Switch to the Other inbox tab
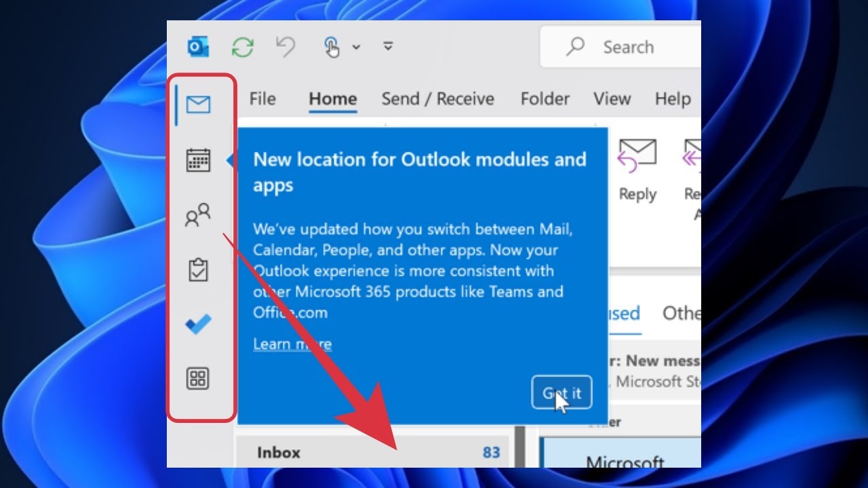 click(682, 313)
